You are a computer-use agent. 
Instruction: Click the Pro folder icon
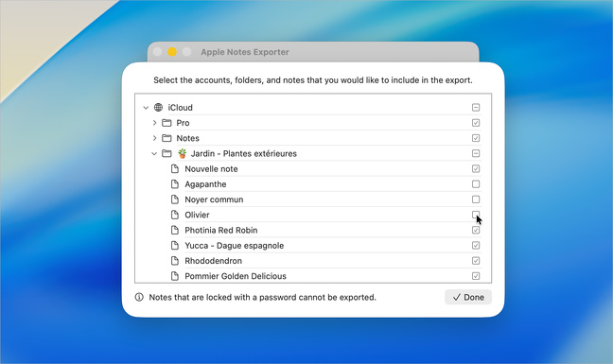166,123
